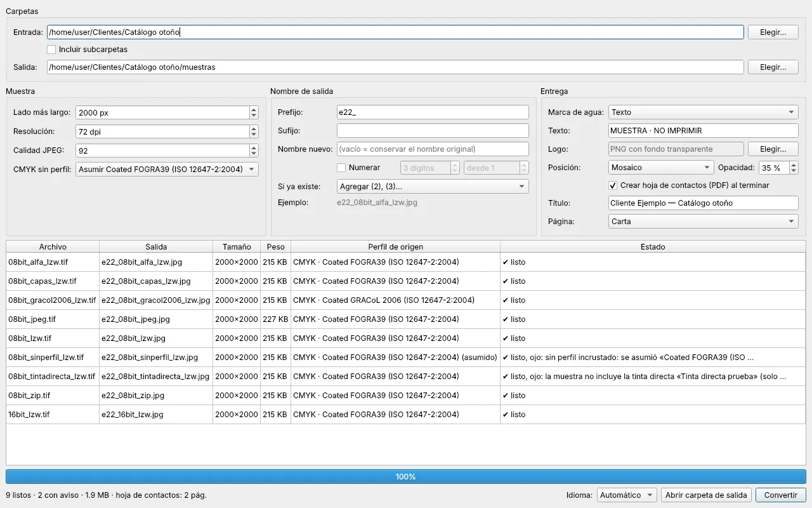The image size is (812, 508).
Task: Uncheck Crear hoja de contactos (PDF) al terminar
Action: (x=613, y=185)
